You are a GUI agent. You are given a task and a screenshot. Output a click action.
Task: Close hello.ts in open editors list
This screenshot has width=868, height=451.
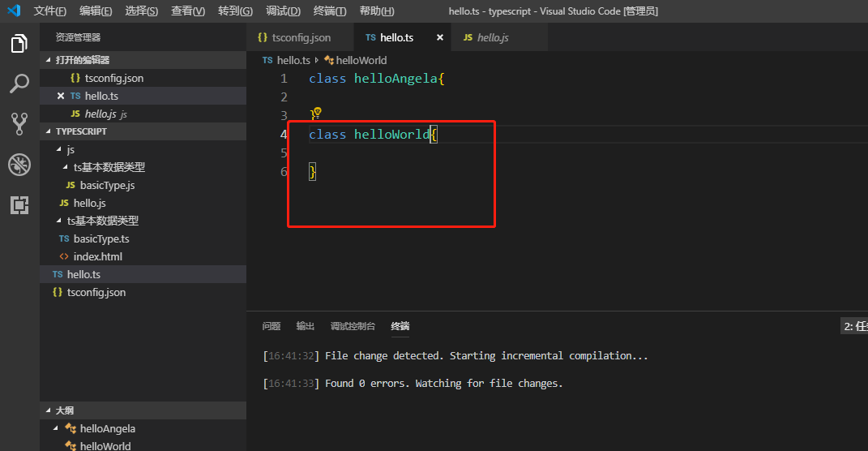click(61, 96)
